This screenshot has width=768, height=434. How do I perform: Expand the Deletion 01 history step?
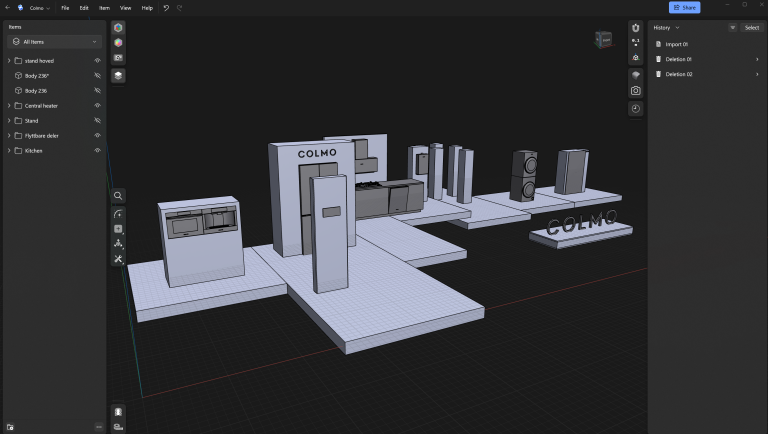(x=756, y=59)
